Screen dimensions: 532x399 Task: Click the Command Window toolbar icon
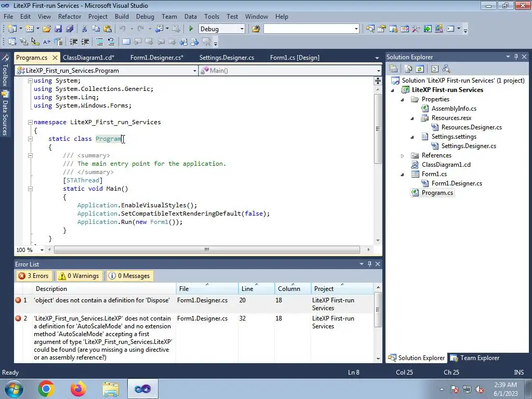(x=450, y=29)
